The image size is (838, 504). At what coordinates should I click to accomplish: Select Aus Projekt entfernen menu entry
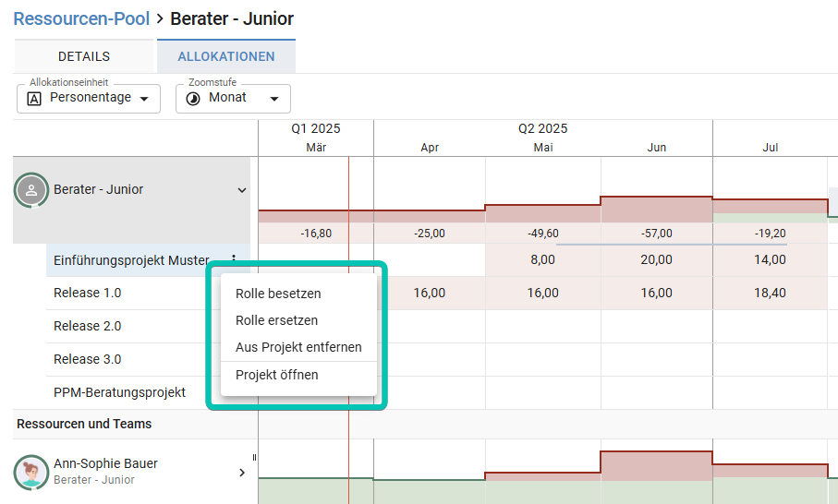(298, 347)
